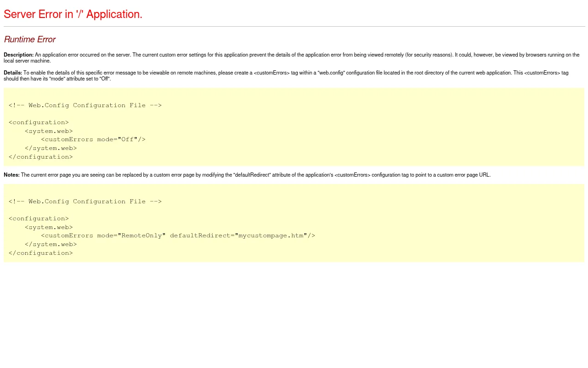This screenshot has height=368, width=588.
Task: Select the italic "Runtime Error" subheading
Action: (x=30, y=40)
